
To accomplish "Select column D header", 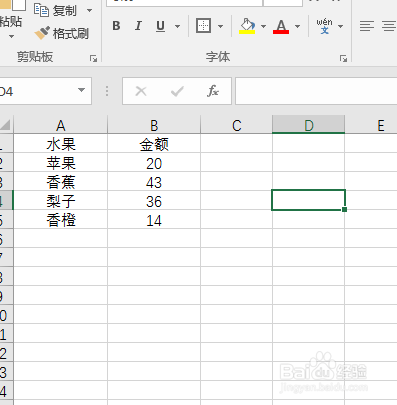I will click(x=309, y=125).
